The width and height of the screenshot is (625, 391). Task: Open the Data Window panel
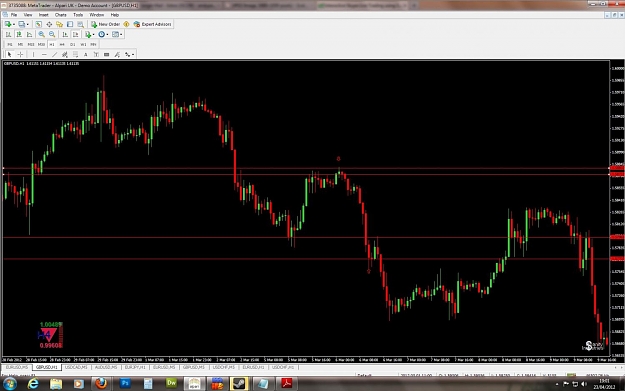point(49,24)
